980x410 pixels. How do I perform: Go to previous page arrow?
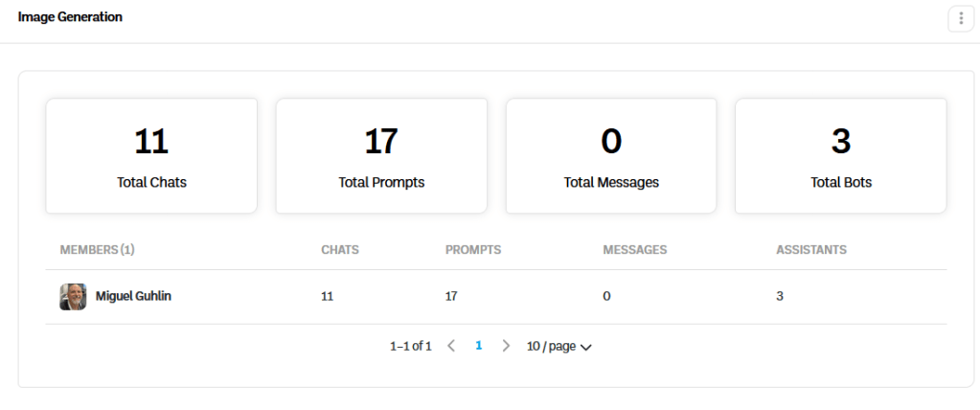451,346
